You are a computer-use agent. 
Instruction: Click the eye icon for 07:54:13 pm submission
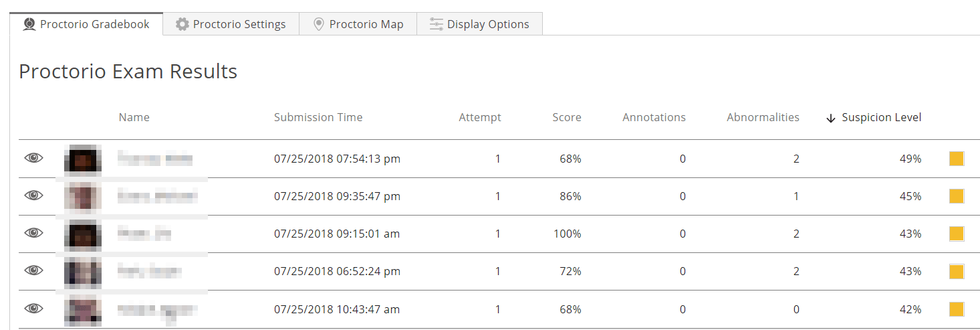click(33, 159)
